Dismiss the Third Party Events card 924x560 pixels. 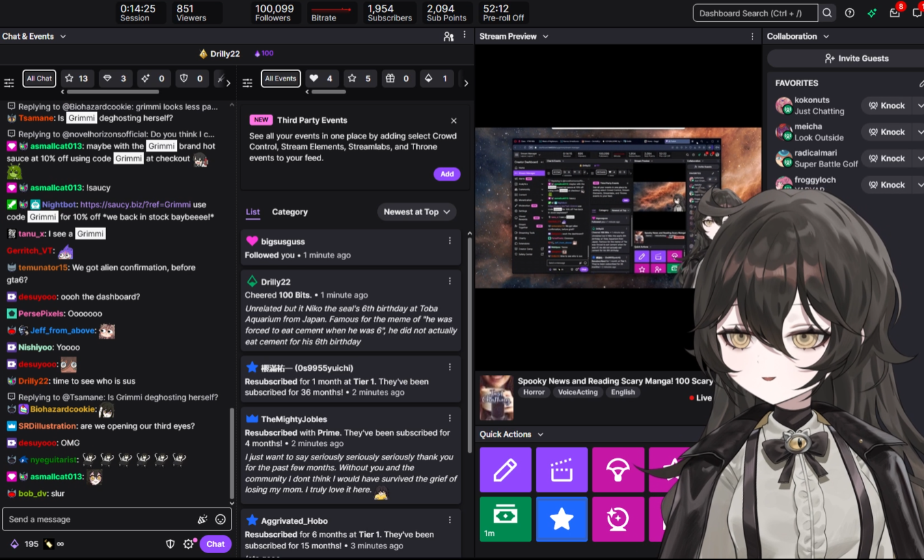(x=454, y=121)
